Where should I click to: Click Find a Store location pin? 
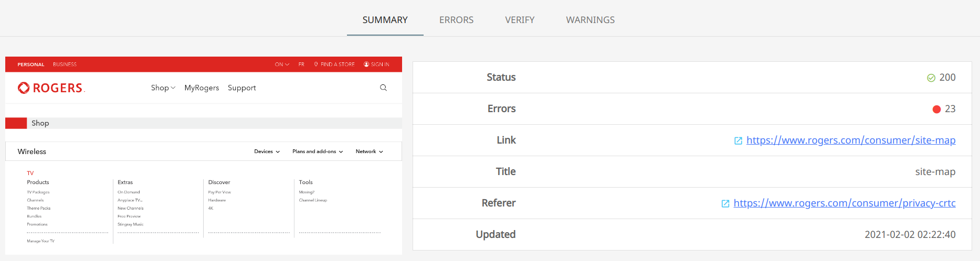316,64
